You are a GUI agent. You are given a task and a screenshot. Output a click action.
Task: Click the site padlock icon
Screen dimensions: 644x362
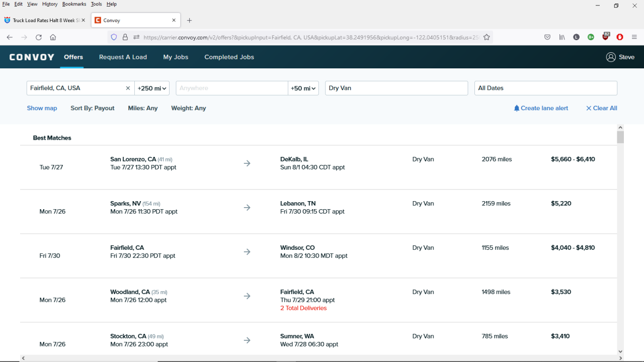125,37
